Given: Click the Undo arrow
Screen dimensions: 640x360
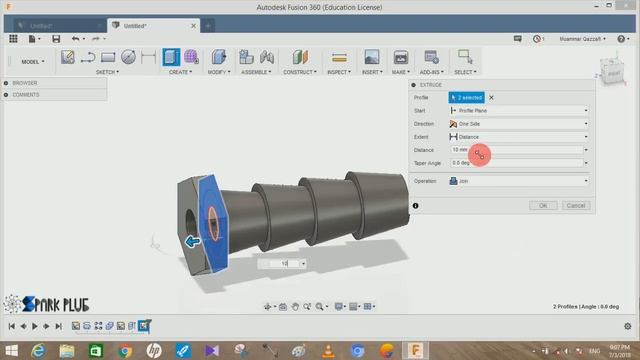Looking at the screenshot, I should point(76,39).
